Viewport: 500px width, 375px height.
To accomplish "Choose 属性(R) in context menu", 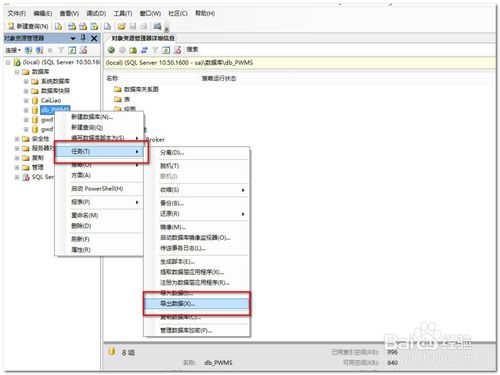I will click(99, 250).
